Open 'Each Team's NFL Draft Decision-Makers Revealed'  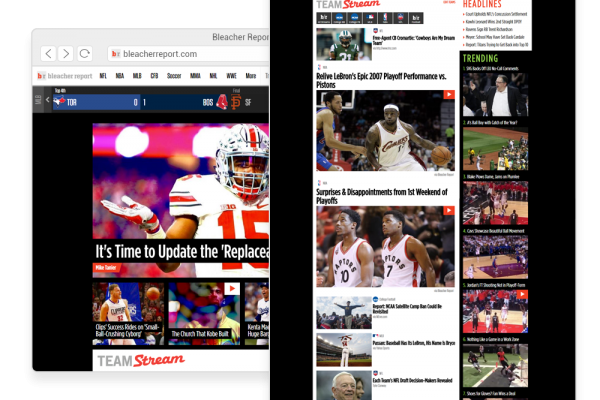pos(412,380)
